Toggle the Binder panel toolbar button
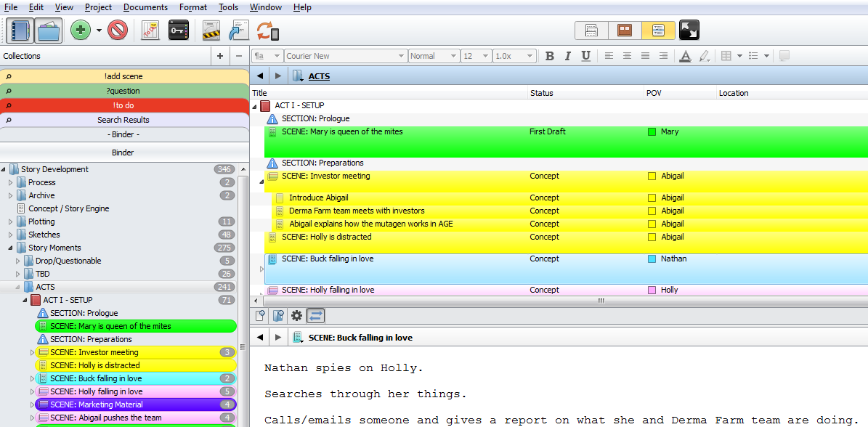Viewport: 868px width, 427px height. click(20, 30)
